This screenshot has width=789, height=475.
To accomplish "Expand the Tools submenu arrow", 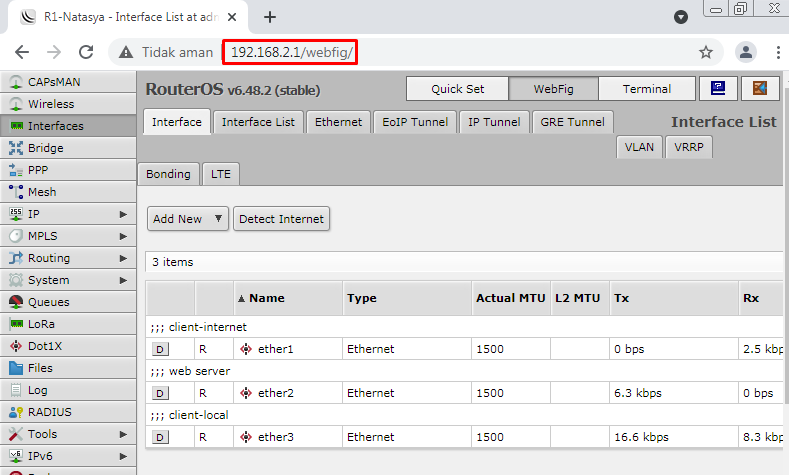I will click(x=123, y=434).
